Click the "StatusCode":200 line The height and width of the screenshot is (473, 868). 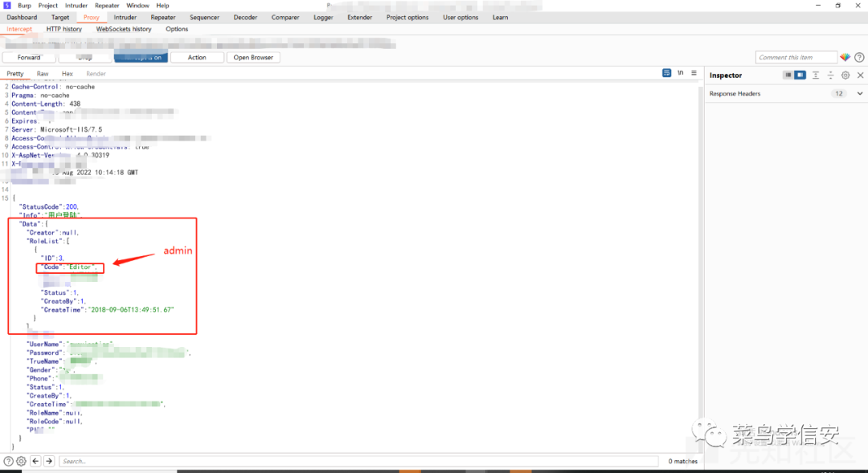tap(49, 207)
